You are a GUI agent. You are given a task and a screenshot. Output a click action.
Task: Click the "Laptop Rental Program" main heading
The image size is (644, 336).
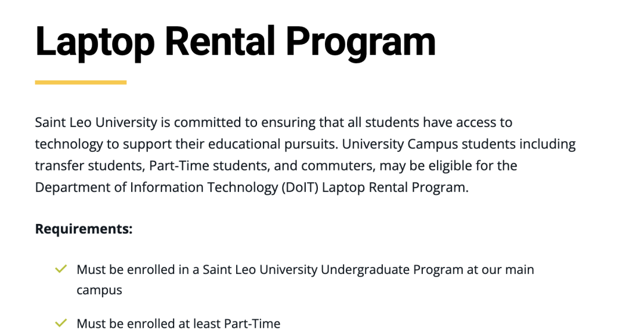point(235,41)
